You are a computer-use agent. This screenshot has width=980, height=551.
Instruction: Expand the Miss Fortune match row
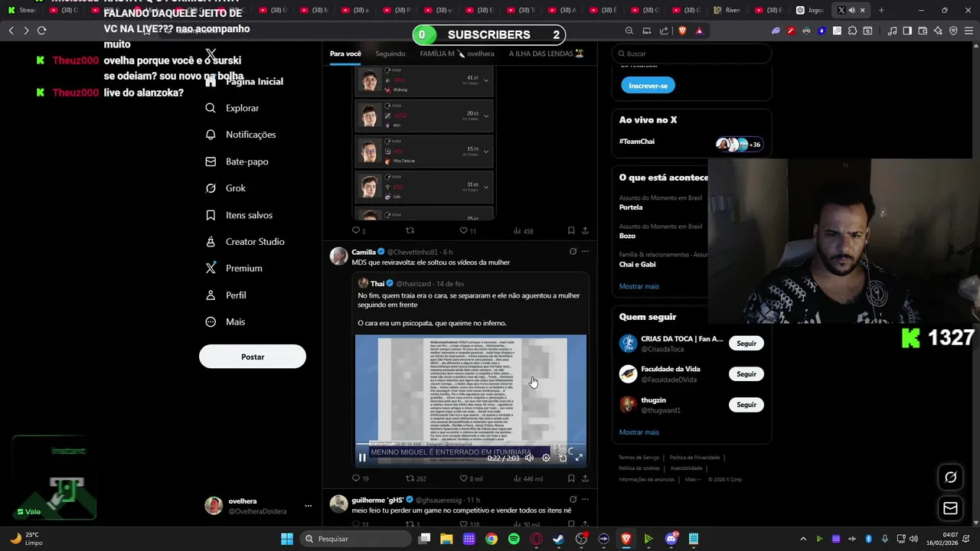click(485, 151)
